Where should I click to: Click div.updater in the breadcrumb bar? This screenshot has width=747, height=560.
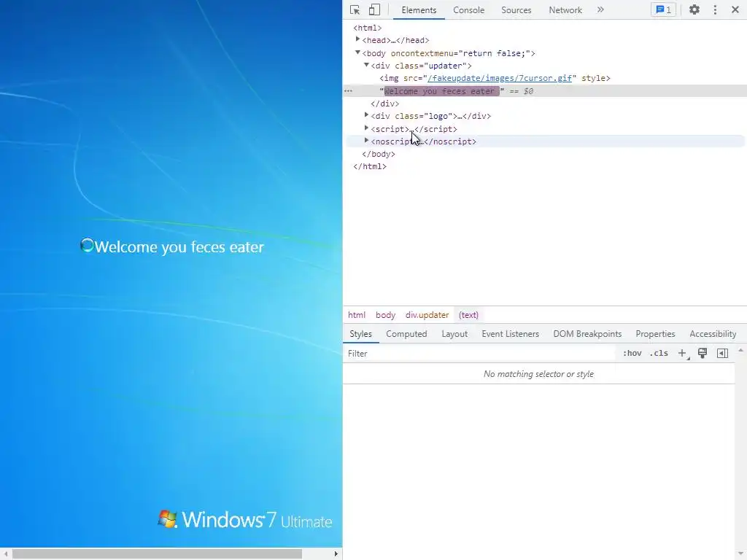(427, 315)
